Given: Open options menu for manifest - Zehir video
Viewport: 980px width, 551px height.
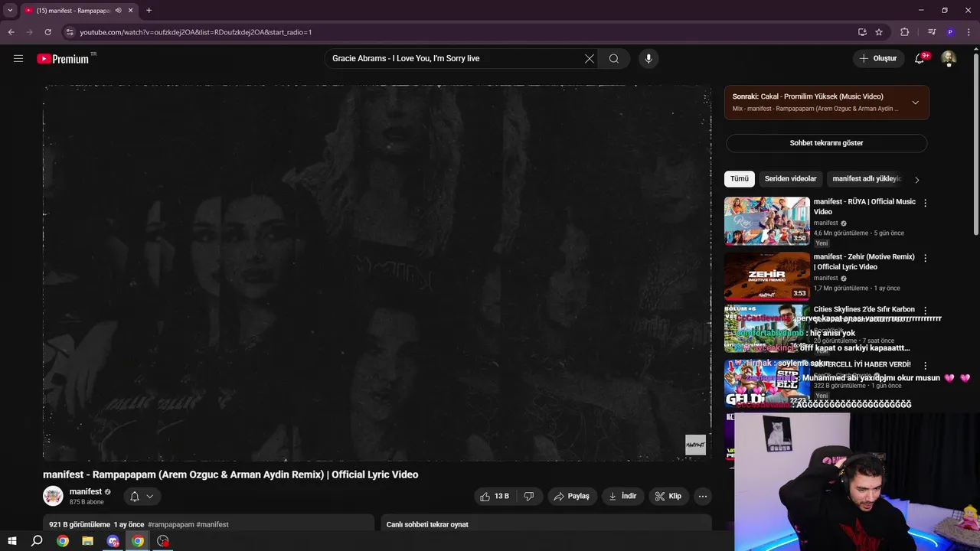Looking at the screenshot, I should [925, 258].
